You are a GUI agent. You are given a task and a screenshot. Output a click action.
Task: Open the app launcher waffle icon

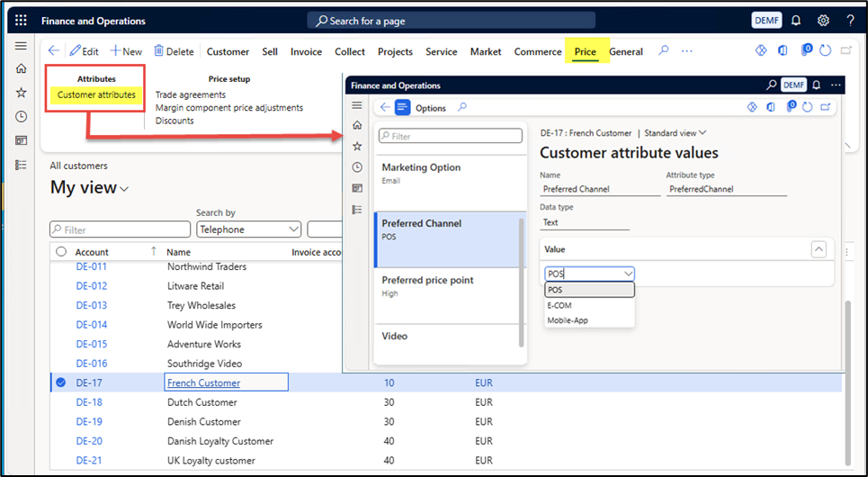tap(21, 21)
